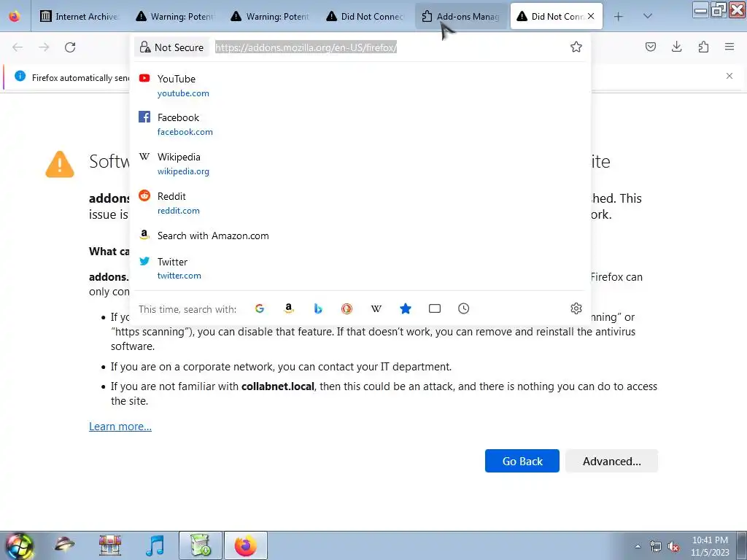
Task: Click the Go Back button
Action: pyautogui.click(x=522, y=461)
